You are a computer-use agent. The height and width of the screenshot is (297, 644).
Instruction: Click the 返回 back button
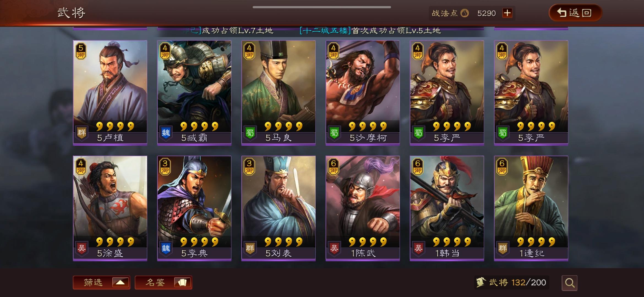click(x=575, y=13)
